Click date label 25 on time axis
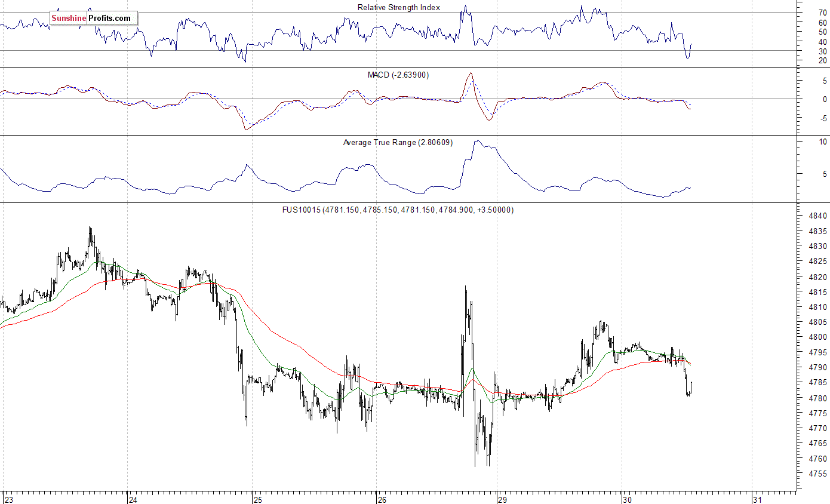830x504 pixels. 258,499
